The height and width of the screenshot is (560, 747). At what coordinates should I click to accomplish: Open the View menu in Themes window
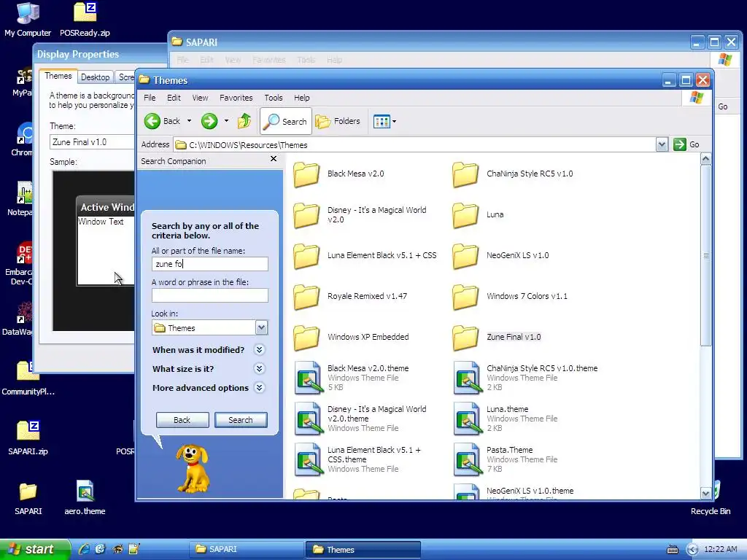point(200,98)
